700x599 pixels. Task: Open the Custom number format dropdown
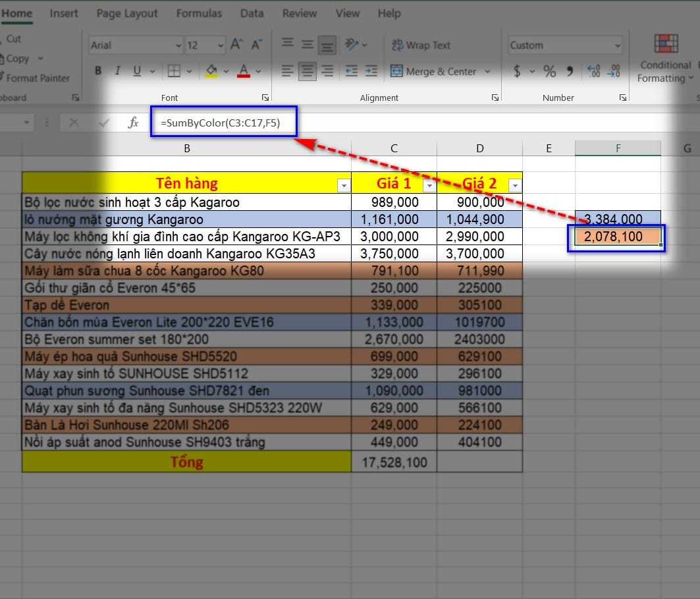click(617, 45)
